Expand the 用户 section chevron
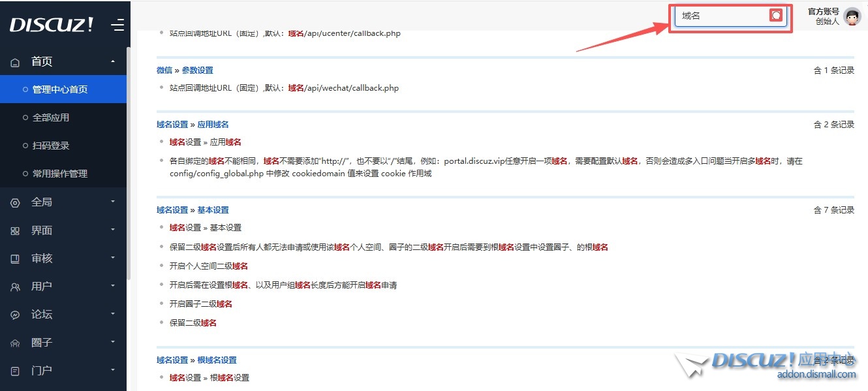 point(112,287)
